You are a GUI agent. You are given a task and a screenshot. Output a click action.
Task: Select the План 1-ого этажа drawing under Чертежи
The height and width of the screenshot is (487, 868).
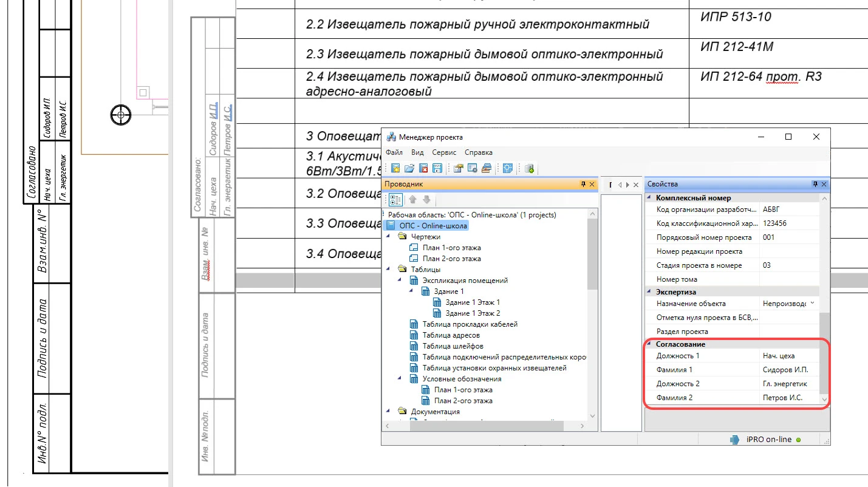pos(451,248)
